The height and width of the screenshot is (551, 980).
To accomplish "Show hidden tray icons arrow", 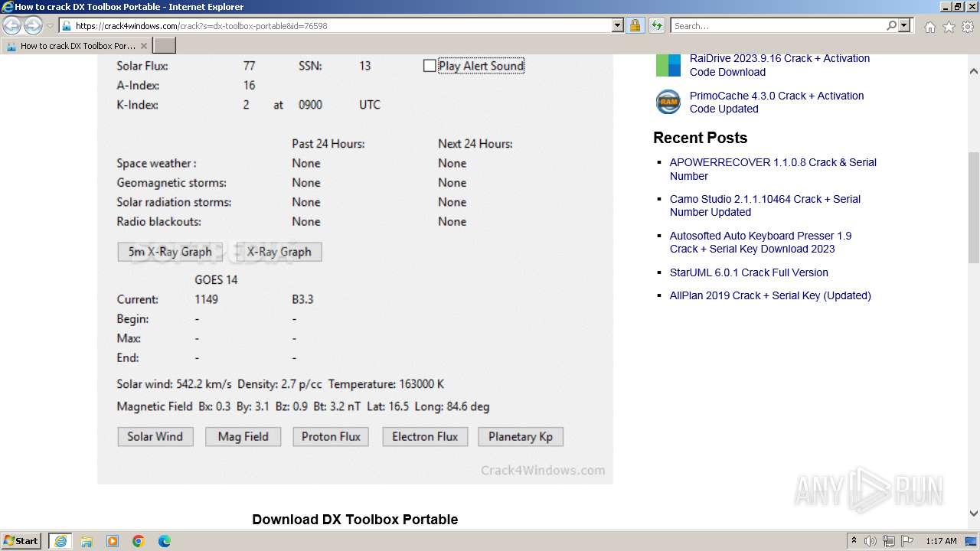I will pyautogui.click(x=854, y=541).
